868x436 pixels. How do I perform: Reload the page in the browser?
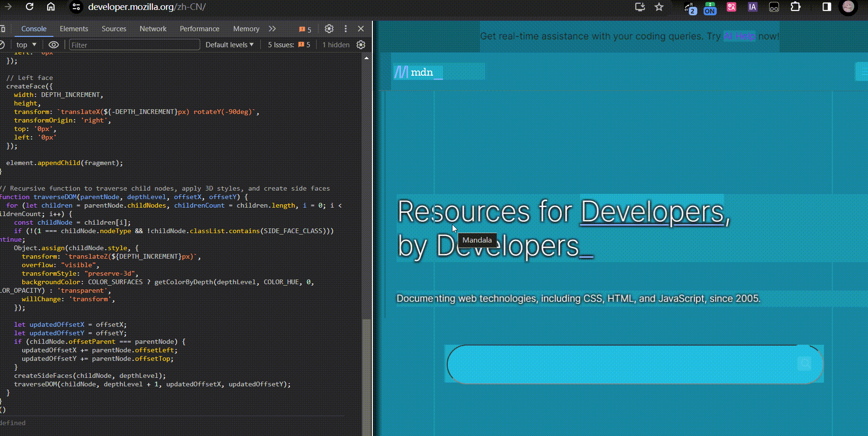29,7
